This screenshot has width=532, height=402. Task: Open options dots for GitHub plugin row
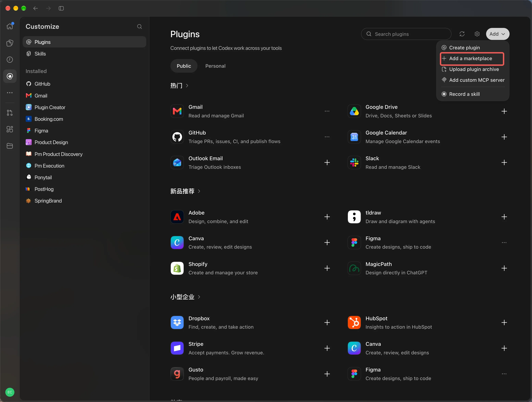tap(327, 137)
